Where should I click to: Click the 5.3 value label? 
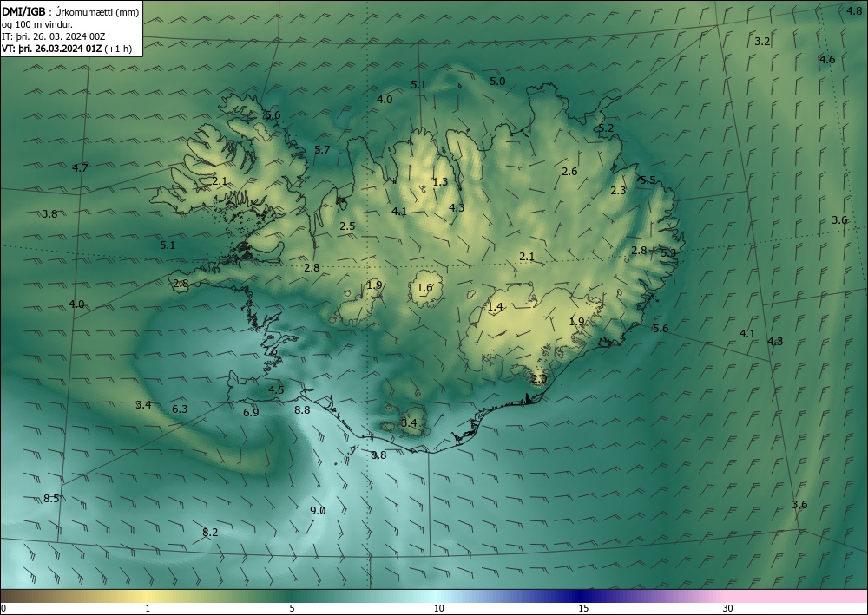point(668,252)
